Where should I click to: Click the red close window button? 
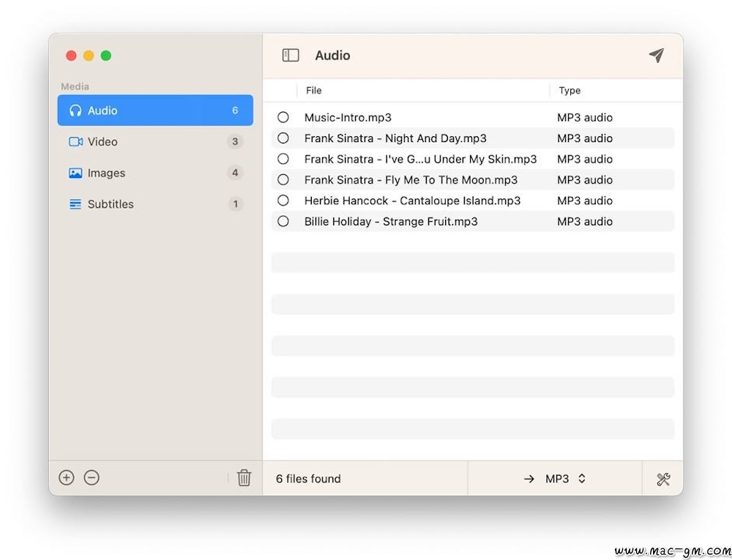pyautogui.click(x=72, y=56)
